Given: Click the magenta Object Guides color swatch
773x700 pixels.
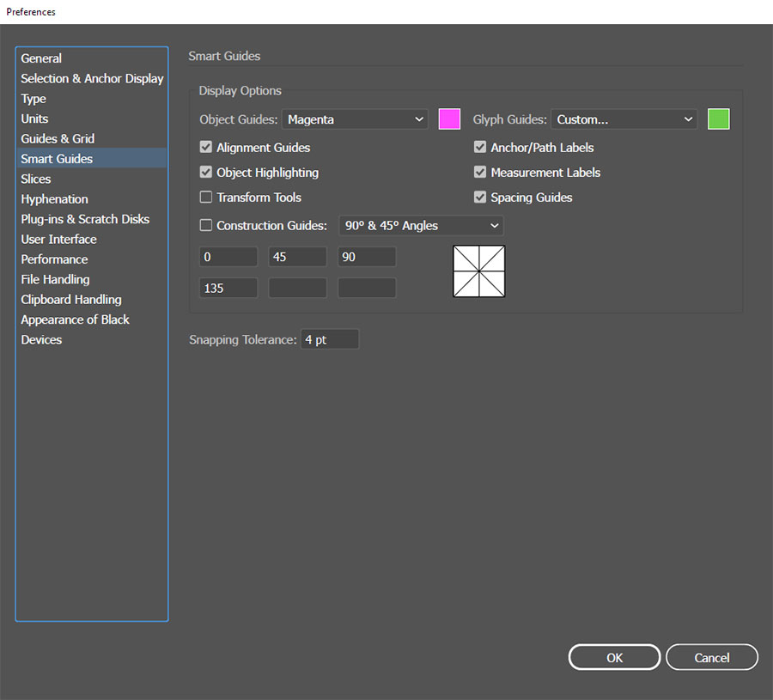Looking at the screenshot, I should (449, 119).
